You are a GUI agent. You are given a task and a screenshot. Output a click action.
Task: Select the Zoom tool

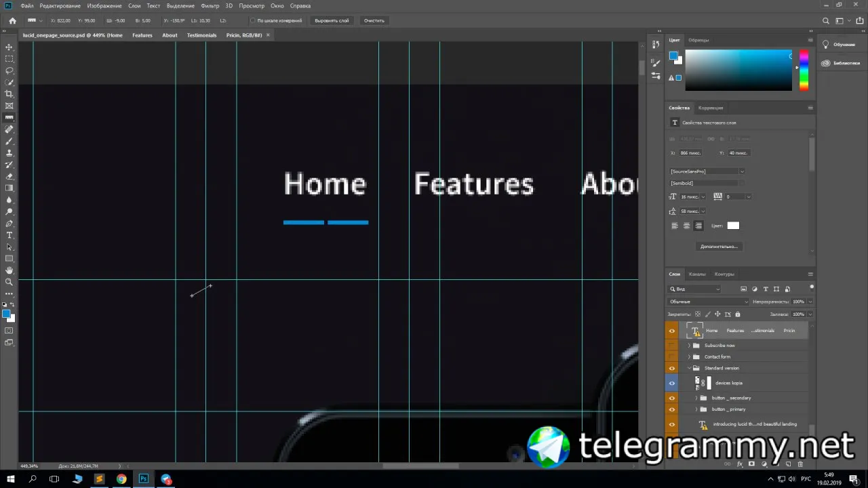pyautogui.click(x=9, y=282)
